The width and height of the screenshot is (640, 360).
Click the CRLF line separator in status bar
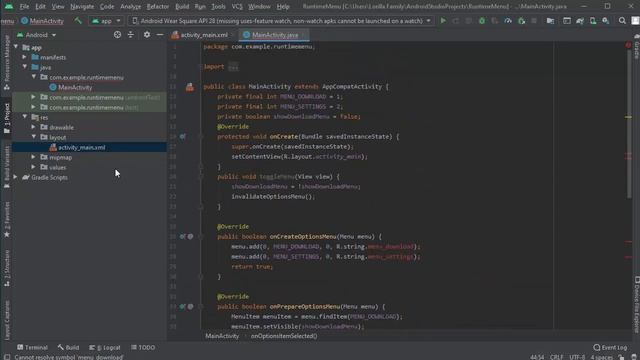(556, 357)
